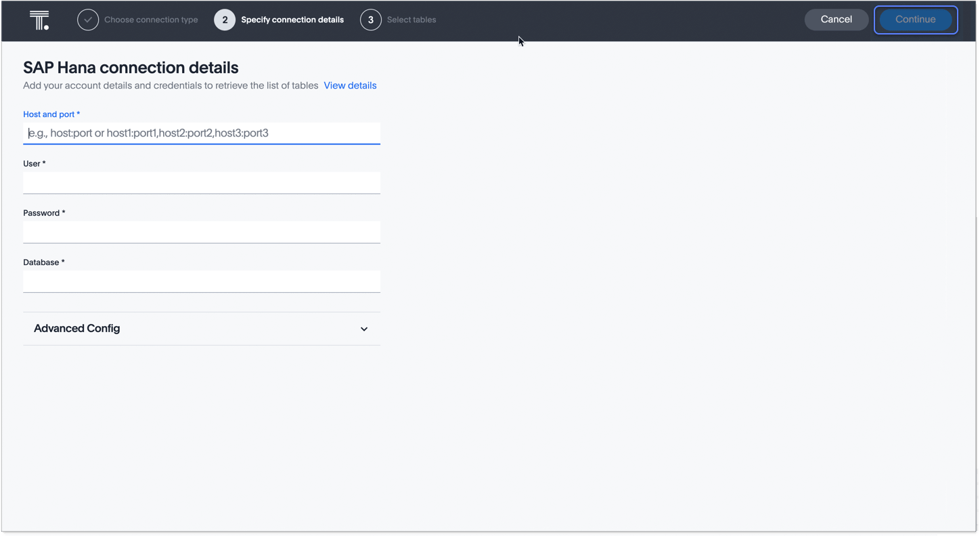
Task: Go back to Choose connection type step
Action: pyautogui.click(x=151, y=20)
